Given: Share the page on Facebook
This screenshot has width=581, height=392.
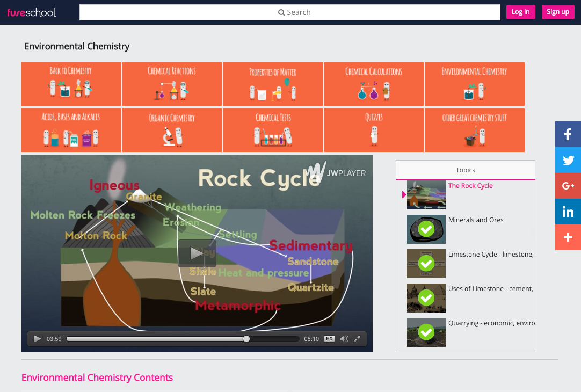Looking at the screenshot, I should pyautogui.click(x=568, y=134).
